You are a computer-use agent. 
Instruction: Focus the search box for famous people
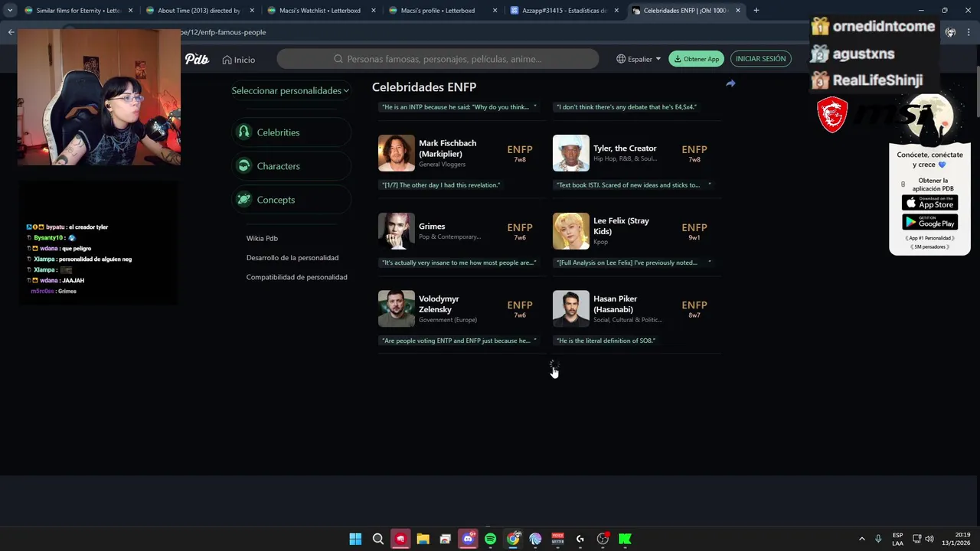[x=438, y=59]
